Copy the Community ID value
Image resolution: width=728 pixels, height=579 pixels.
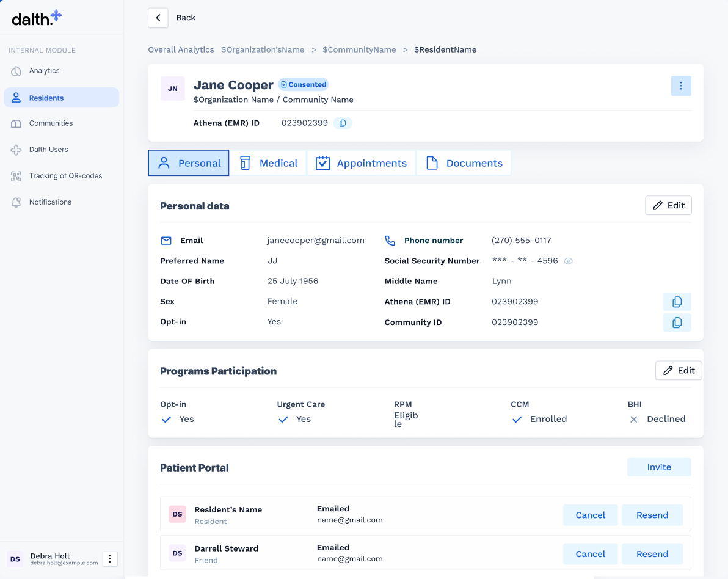pyautogui.click(x=677, y=322)
